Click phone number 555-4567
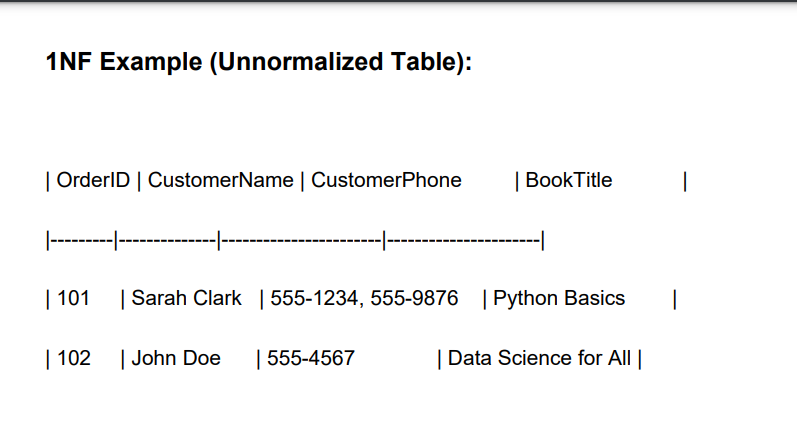 [x=311, y=358]
